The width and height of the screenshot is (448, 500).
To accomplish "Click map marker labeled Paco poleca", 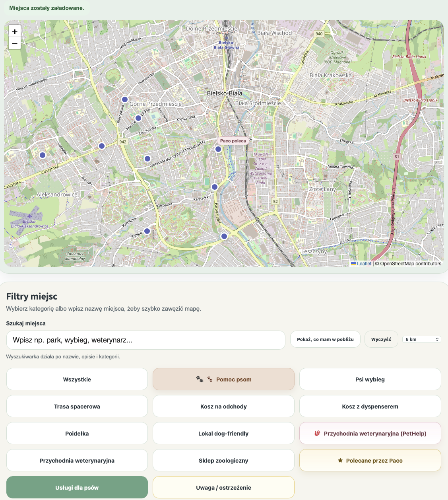I will click(x=218, y=149).
